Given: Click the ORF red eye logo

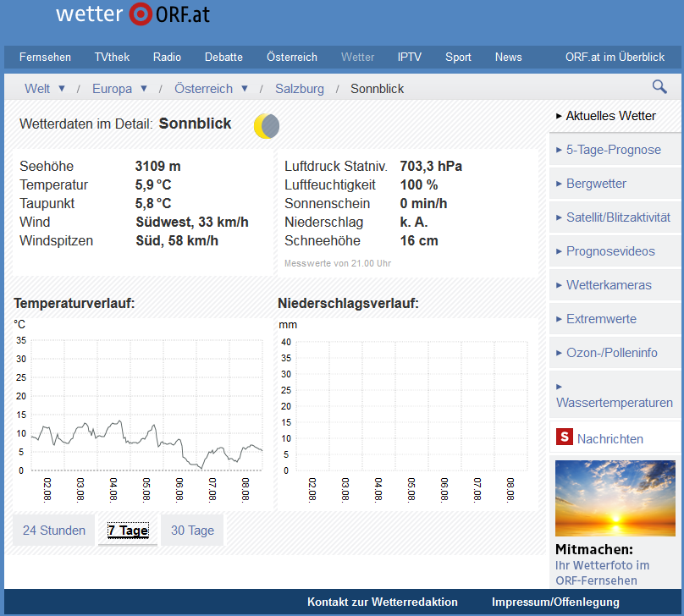Looking at the screenshot, I should pyautogui.click(x=140, y=14).
